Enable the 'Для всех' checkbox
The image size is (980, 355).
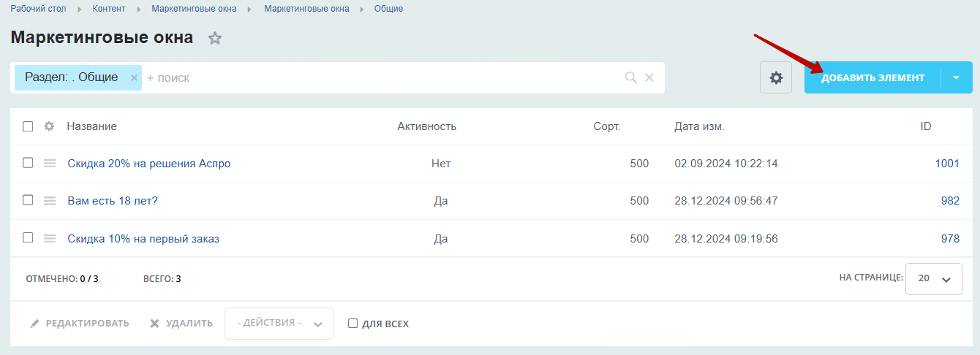pyautogui.click(x=353, y=324)
